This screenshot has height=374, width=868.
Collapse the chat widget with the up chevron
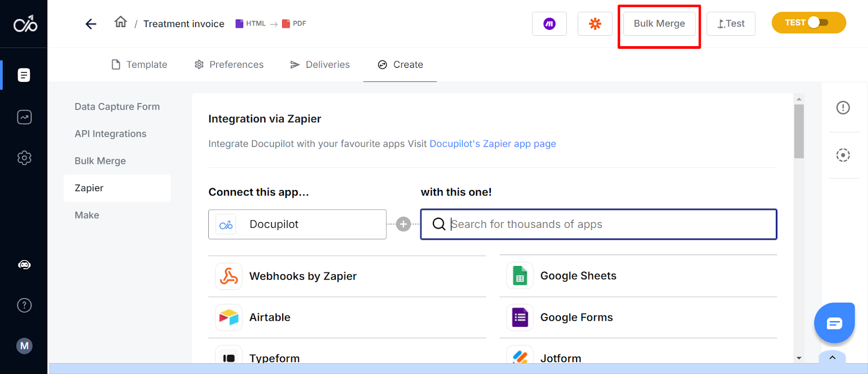click(832, 357)
